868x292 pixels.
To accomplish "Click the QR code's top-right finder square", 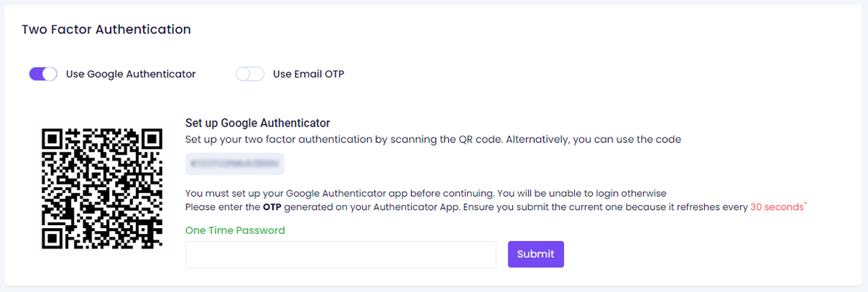I will pos(151,139).
